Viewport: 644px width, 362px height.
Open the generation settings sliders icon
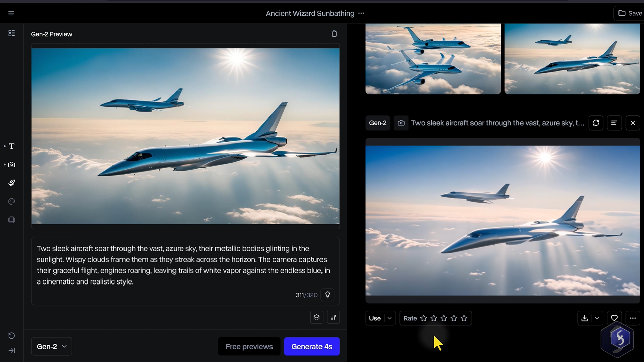333,317
